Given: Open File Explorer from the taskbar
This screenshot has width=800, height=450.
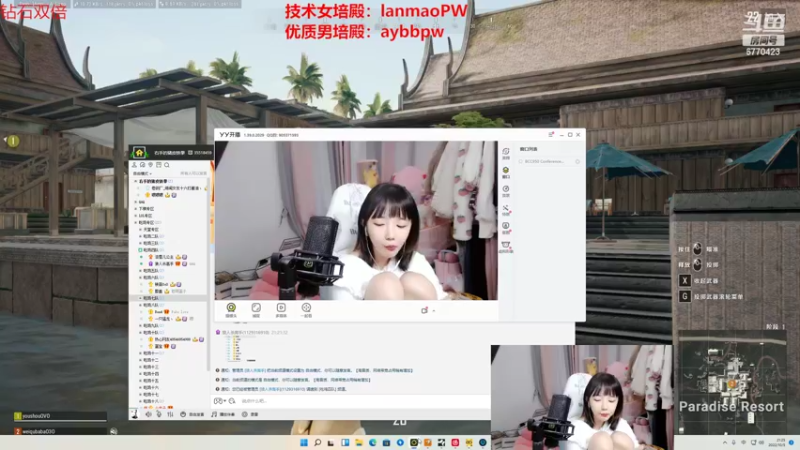Looking at the screenshot, I should pos(359,442).
